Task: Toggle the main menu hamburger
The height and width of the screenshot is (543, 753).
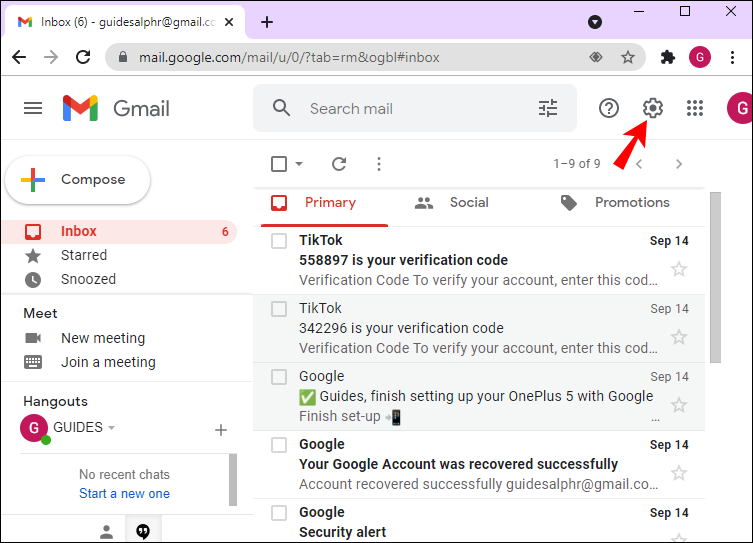Action: [33, 108]
